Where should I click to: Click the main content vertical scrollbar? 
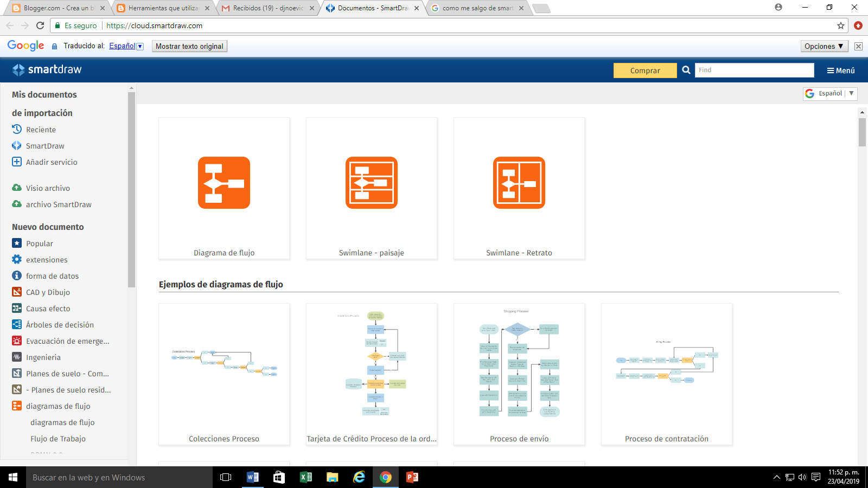[x=862, y=132]
